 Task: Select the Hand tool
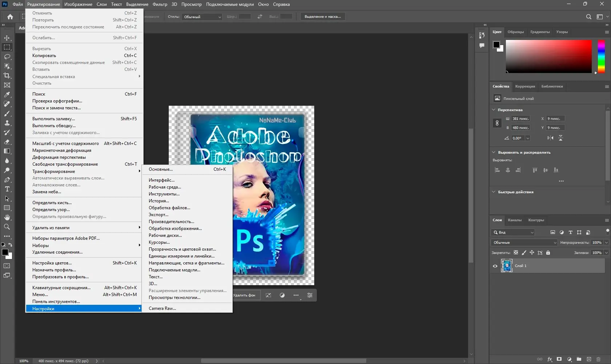point(7,217)
